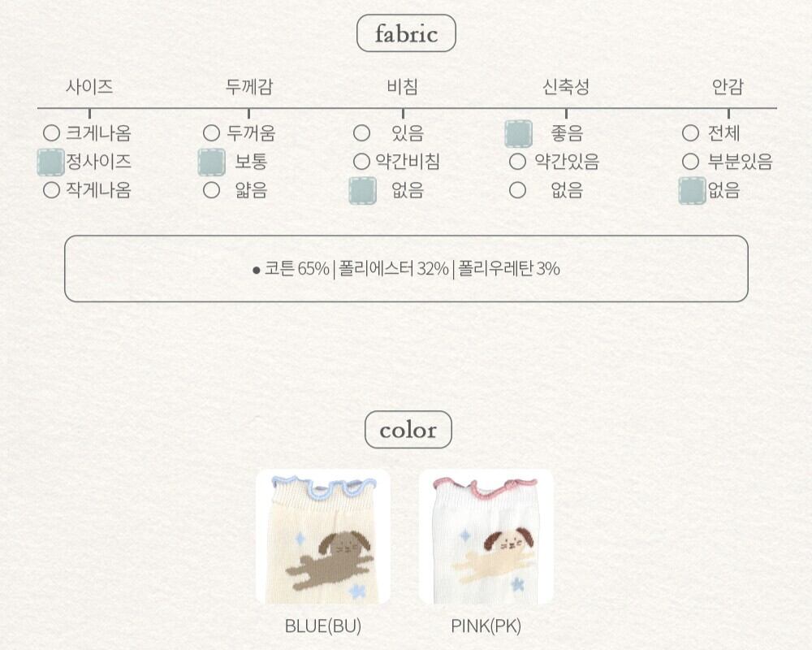Viewport: 812px width, 650px height.
Task: Select 있음 under the 비침 column
Action: click(x=361, y=133)
